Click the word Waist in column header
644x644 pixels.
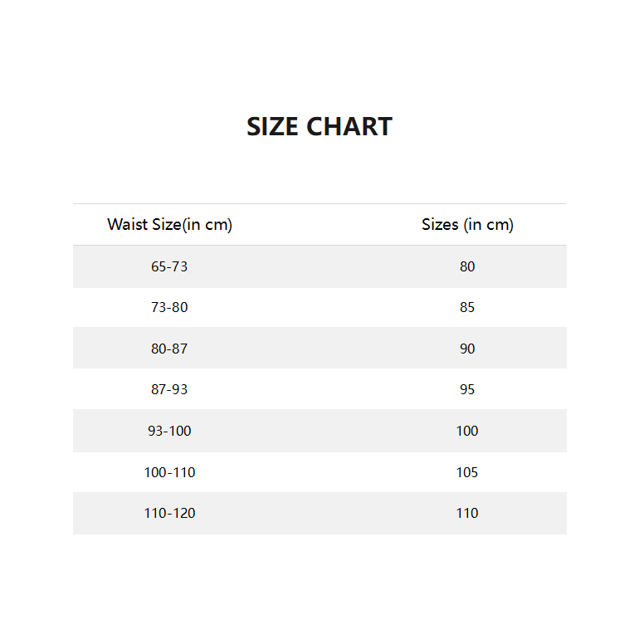pos(126,225)
